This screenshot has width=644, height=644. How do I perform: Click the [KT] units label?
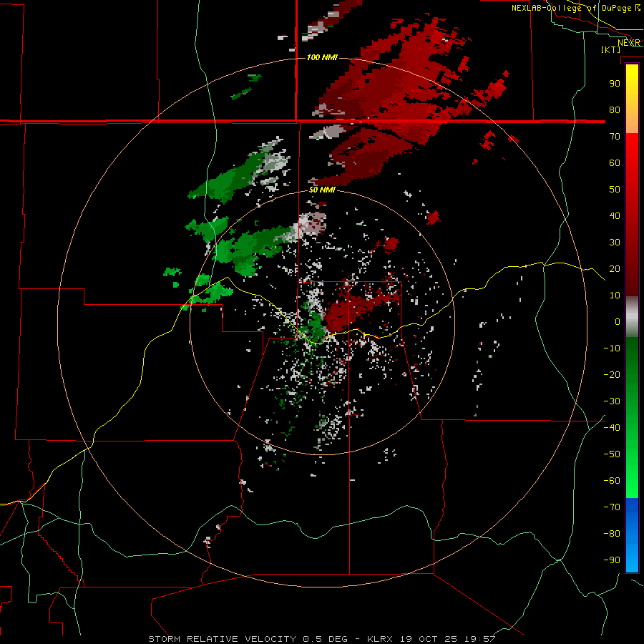point(610,49)
